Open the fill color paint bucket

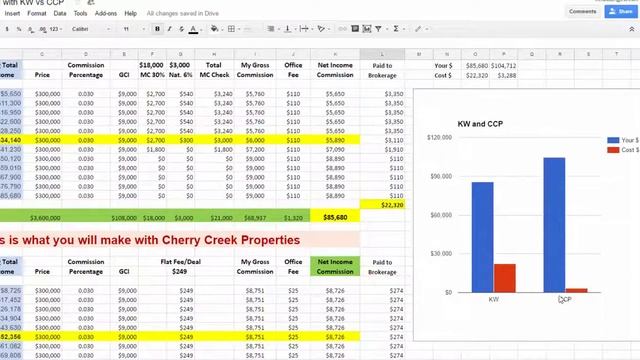coord(214,29)
